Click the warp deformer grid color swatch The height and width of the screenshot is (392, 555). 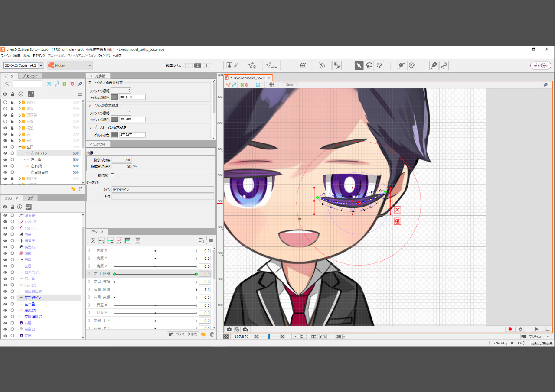[114, 135]
